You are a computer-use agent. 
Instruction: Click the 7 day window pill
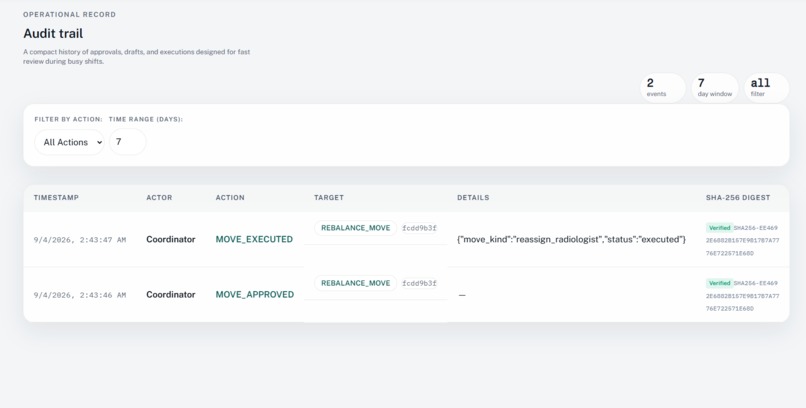[x=715, y=88]
